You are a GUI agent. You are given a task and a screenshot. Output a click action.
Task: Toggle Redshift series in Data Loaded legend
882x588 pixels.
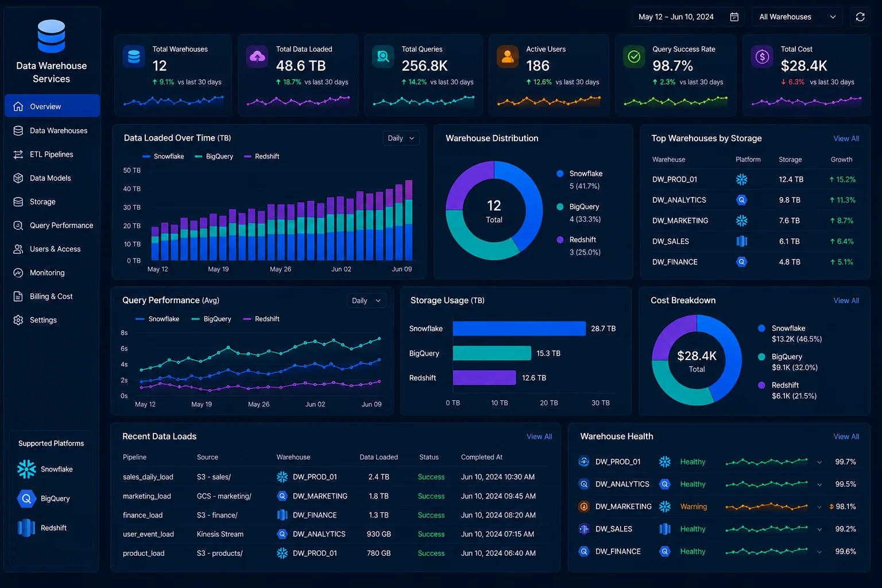pos(261,156)
